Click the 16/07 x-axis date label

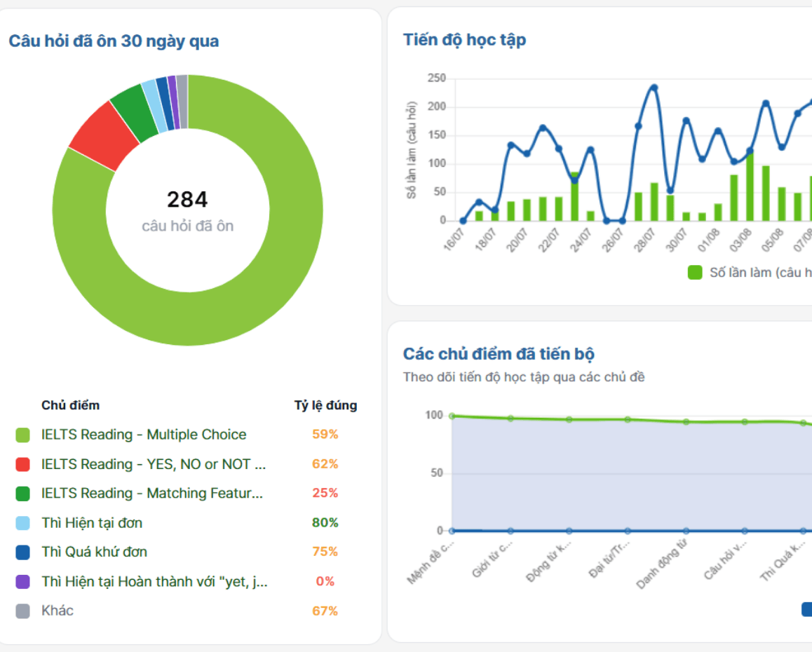tap(454, 240)
